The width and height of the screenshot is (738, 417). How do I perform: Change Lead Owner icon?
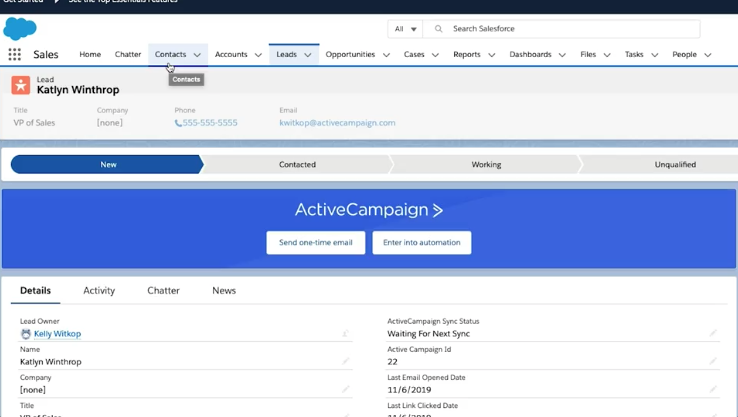345,333
